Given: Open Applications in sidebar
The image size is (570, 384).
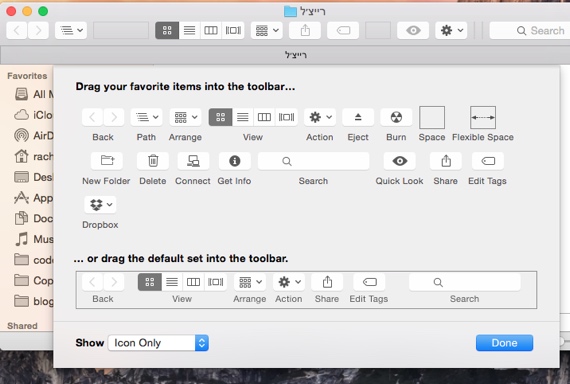Looking at the screenshot, I should [33, 198].
